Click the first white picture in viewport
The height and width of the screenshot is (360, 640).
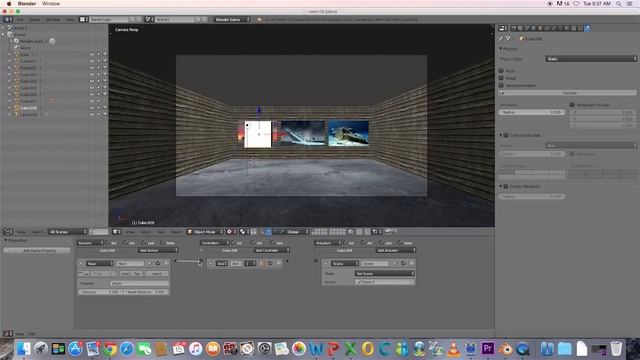[258, 134]
